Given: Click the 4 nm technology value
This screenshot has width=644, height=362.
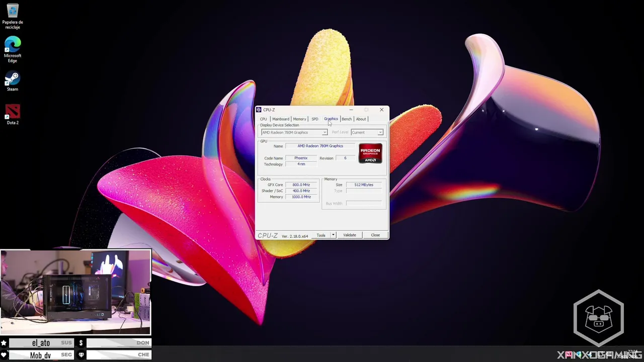Looking at the screenshot, I should pyautogui.click(x=301, y=164).
